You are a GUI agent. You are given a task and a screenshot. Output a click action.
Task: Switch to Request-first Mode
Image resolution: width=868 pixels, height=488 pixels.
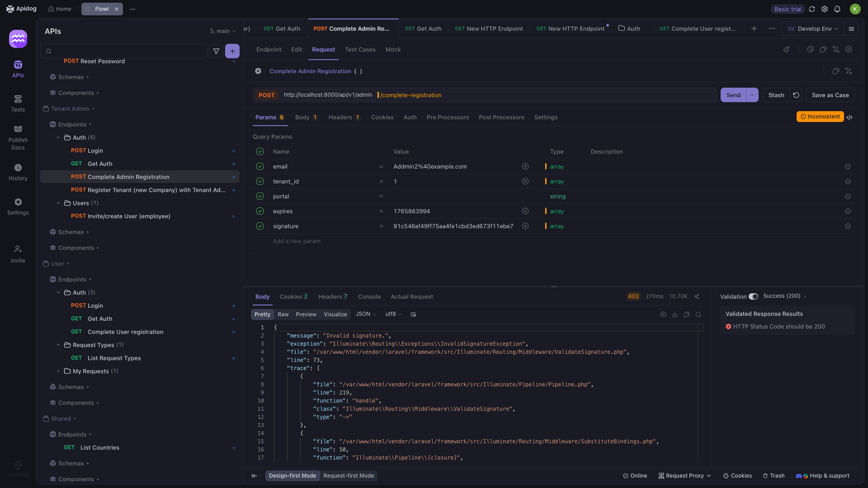(349, 475)
